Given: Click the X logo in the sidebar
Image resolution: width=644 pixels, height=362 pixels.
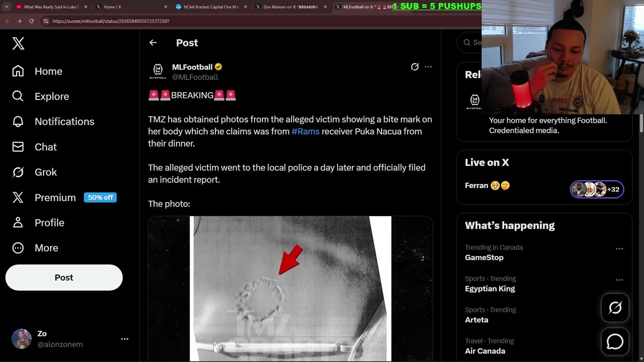Looking at the screenshot, I should click(18, 43).
